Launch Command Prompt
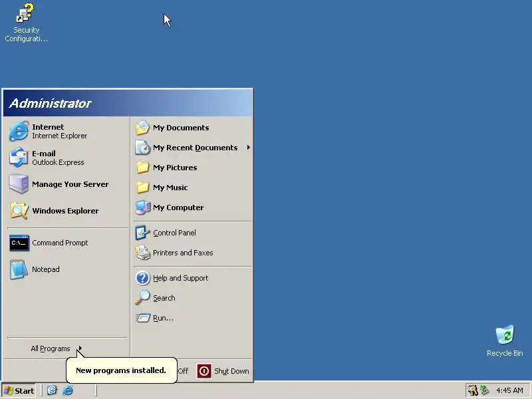This screenshot has width=532, height=399. (x=66, y=243)
